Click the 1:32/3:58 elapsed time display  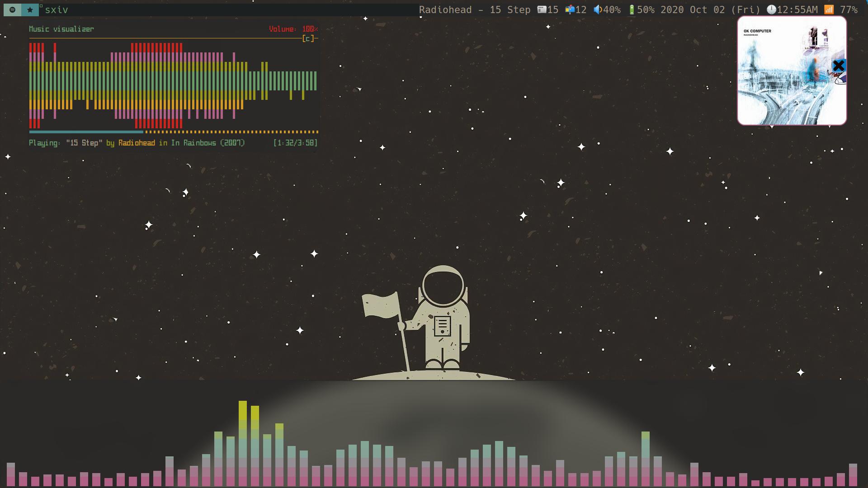295,143
